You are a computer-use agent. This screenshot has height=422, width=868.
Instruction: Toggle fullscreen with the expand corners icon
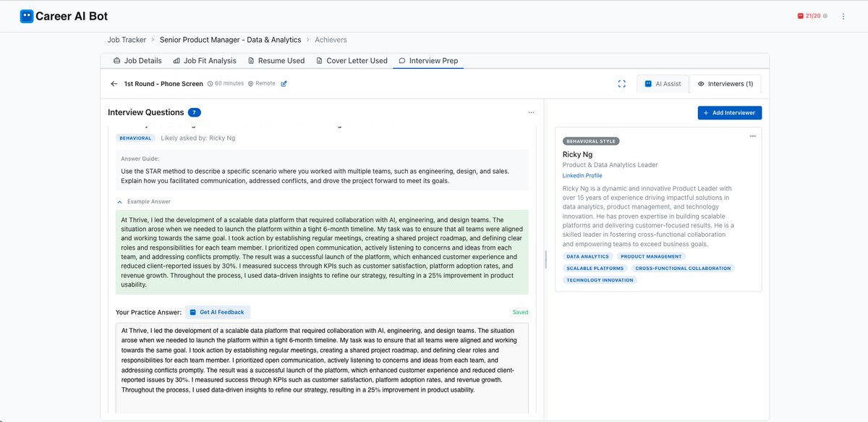[x=622, y=84]
